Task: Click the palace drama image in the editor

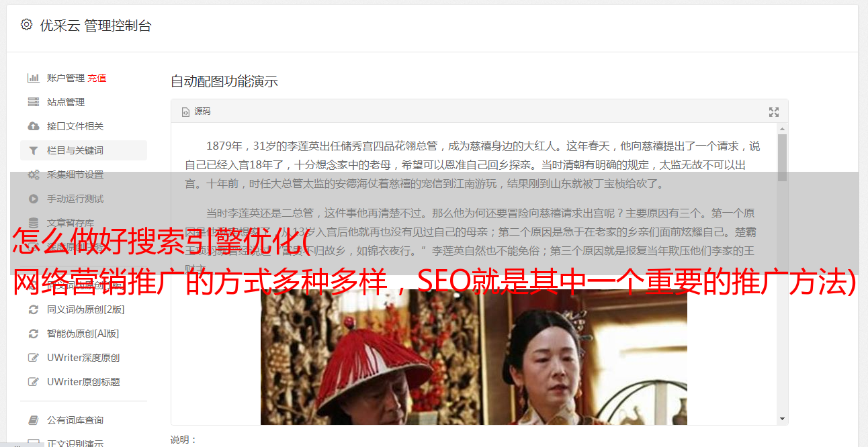Action: pos(474,357)
